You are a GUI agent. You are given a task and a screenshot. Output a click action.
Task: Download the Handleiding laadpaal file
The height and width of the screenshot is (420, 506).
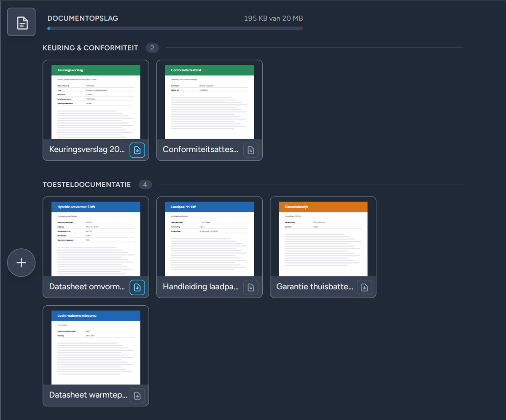251,287
